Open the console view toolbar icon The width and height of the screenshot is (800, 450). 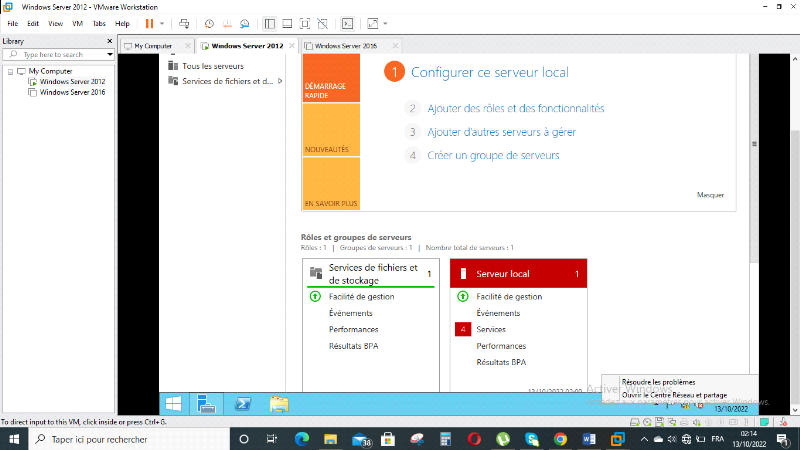348,23
